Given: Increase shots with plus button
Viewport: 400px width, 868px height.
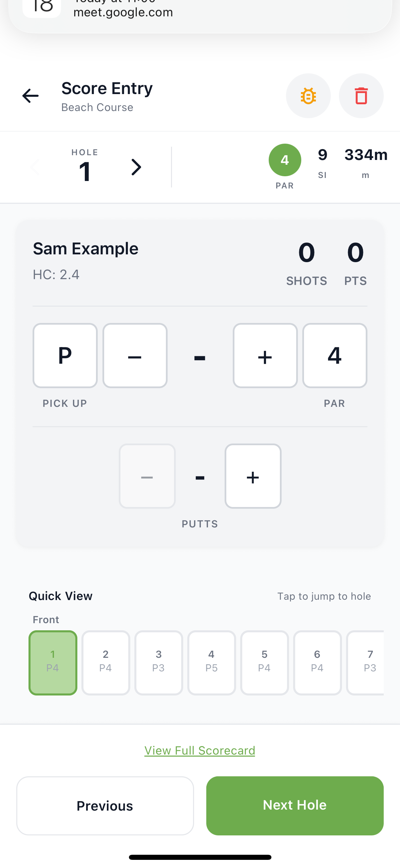Looking at the screenshot, I should coord(265,356).
